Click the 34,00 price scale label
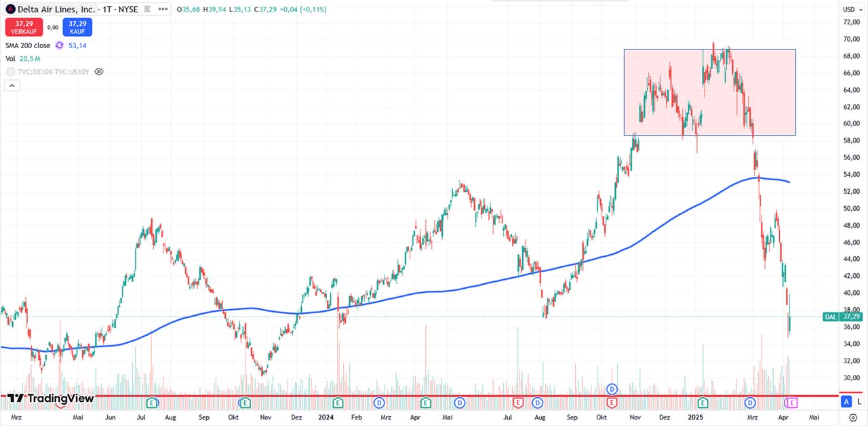The width and height of the screenshot is (868, 427). (x=851, y=344)
